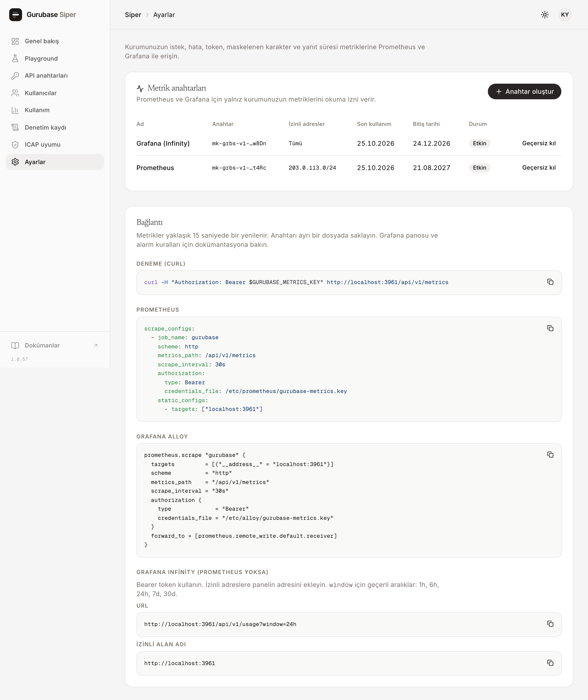Click the Kullanıcılar people icon

click(15, 93)
